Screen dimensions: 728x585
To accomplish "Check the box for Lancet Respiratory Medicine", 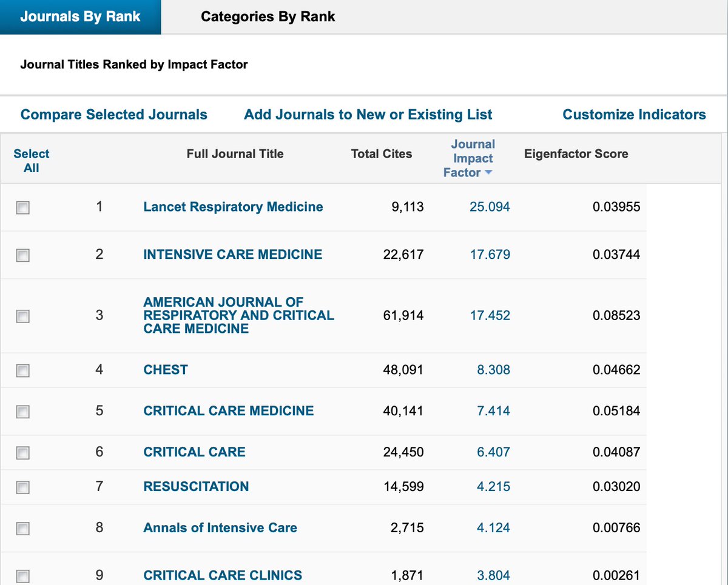I will click(22, 207).
